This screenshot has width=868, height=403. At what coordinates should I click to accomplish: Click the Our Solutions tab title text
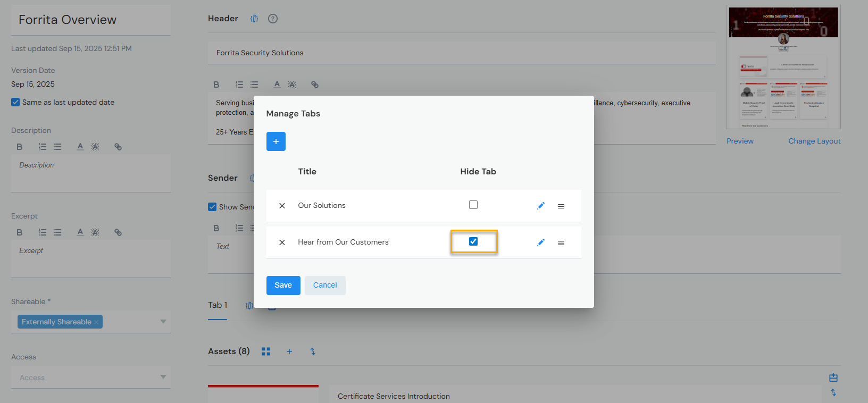[322, 206]
